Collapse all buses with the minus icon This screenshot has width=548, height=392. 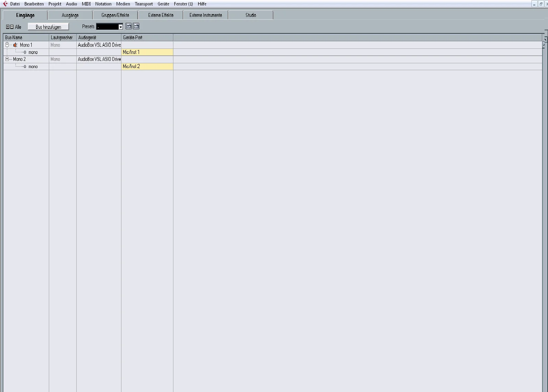tap(12, 27)
